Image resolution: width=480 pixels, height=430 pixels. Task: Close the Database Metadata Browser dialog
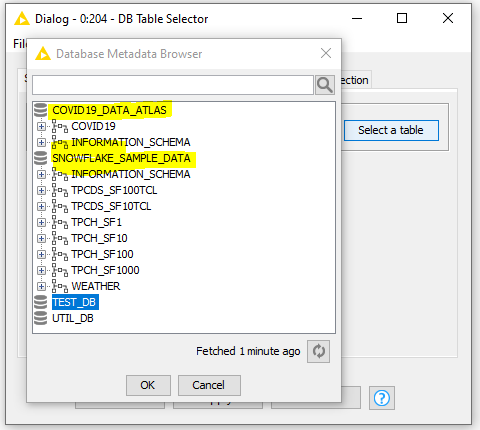pos(326,53)
